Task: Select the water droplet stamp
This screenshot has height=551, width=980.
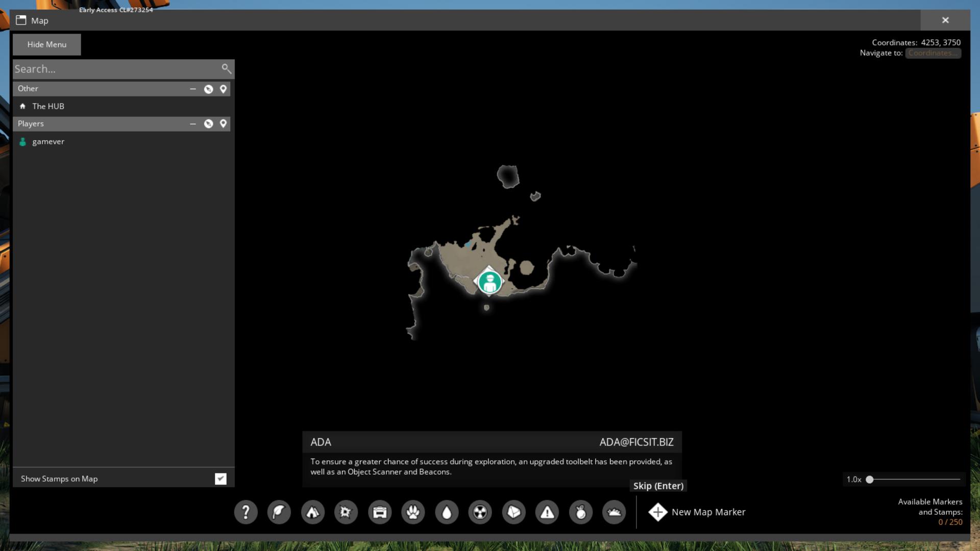Action: pyautogui.click(x=447, y=512)
